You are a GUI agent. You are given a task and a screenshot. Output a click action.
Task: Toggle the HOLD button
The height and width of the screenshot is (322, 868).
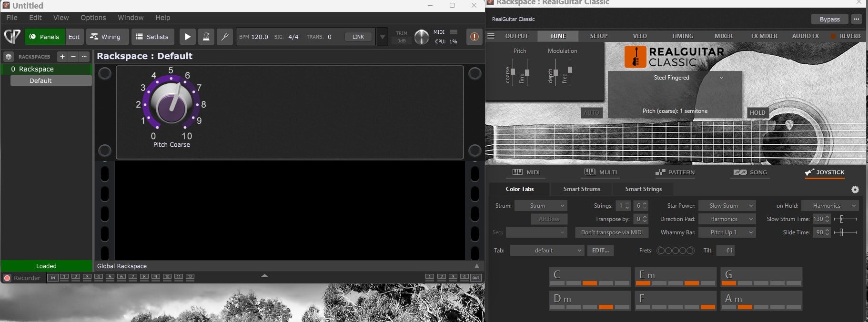coord(757,113)
